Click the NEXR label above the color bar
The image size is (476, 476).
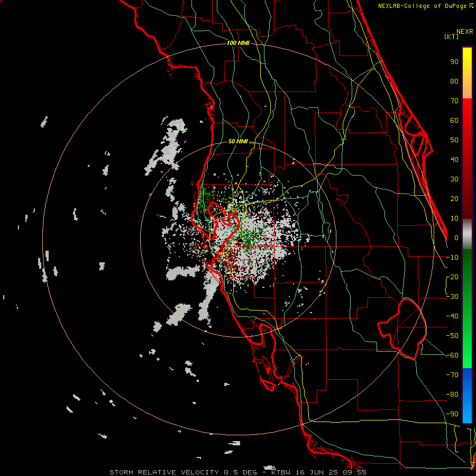click(x=464, y=32)
